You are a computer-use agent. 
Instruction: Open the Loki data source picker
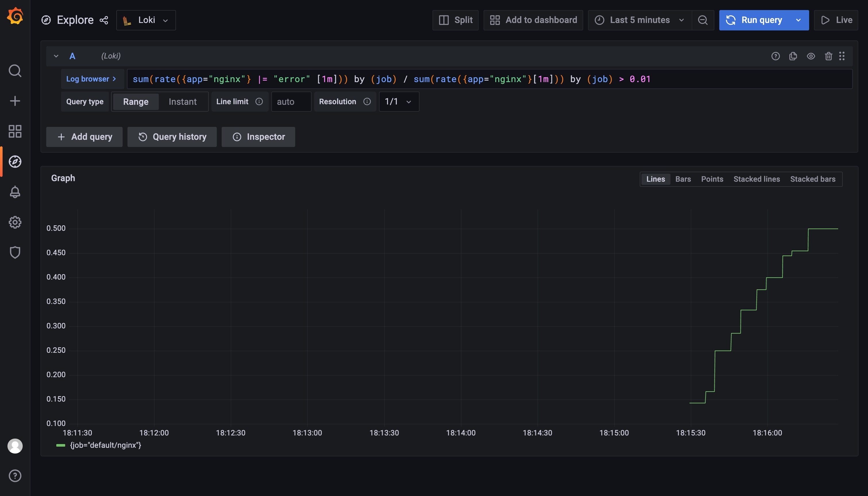pyautogui.click(x=146, y=20)
